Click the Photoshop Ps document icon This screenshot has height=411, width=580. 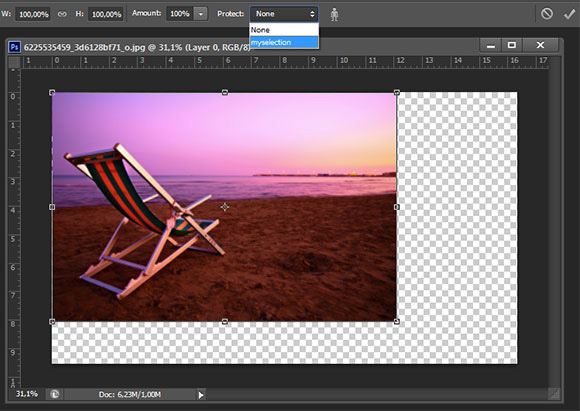14,47
